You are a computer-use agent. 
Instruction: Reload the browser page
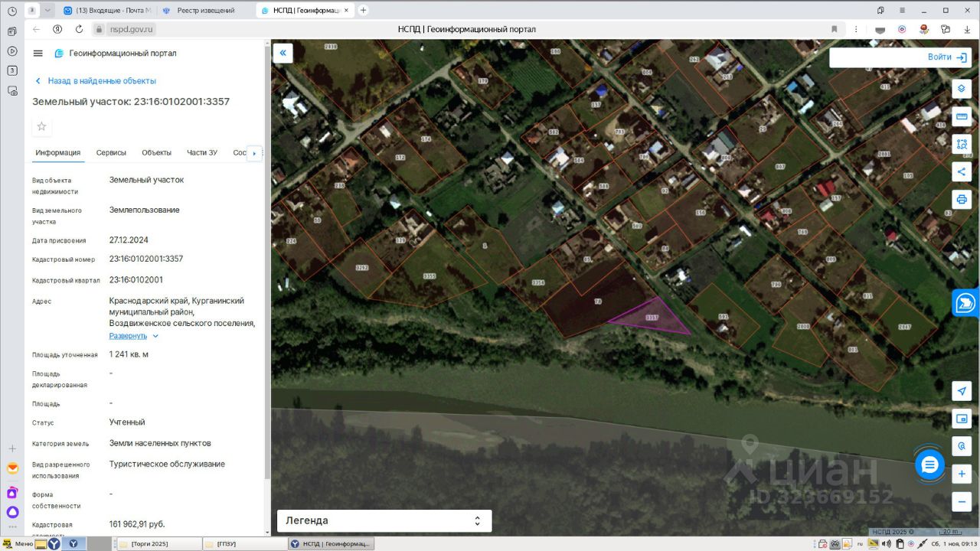pos(79,29)
